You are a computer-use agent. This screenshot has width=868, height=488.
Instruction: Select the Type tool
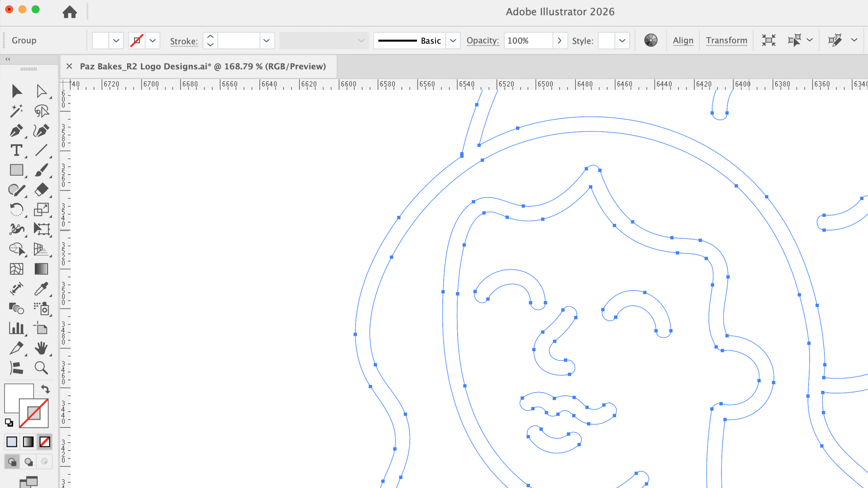16,150
